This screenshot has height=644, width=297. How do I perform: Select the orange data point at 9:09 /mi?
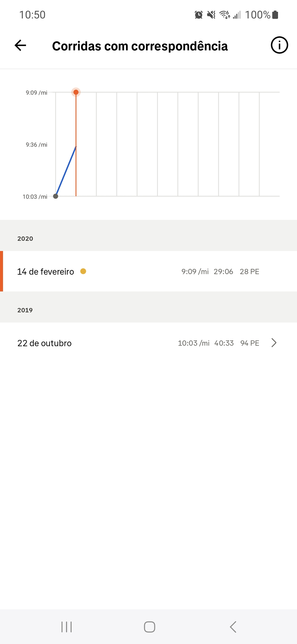tap(76, 92)
